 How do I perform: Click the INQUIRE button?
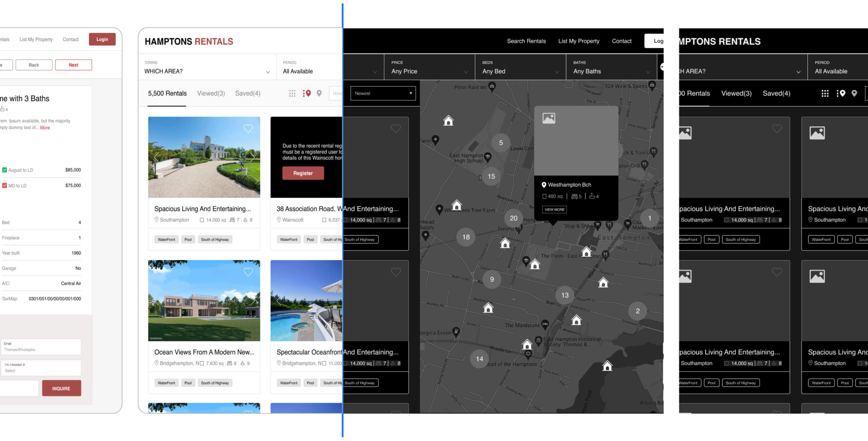click(61, 388)
